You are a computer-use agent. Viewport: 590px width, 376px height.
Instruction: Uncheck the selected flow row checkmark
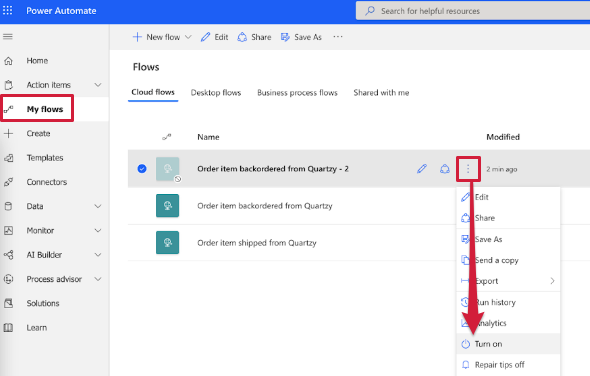click(142, 169)
